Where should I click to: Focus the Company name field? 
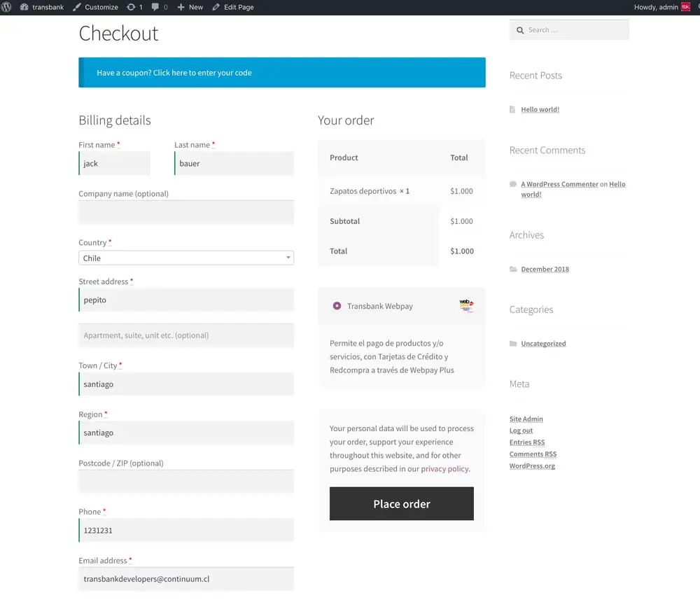point(186,212)
